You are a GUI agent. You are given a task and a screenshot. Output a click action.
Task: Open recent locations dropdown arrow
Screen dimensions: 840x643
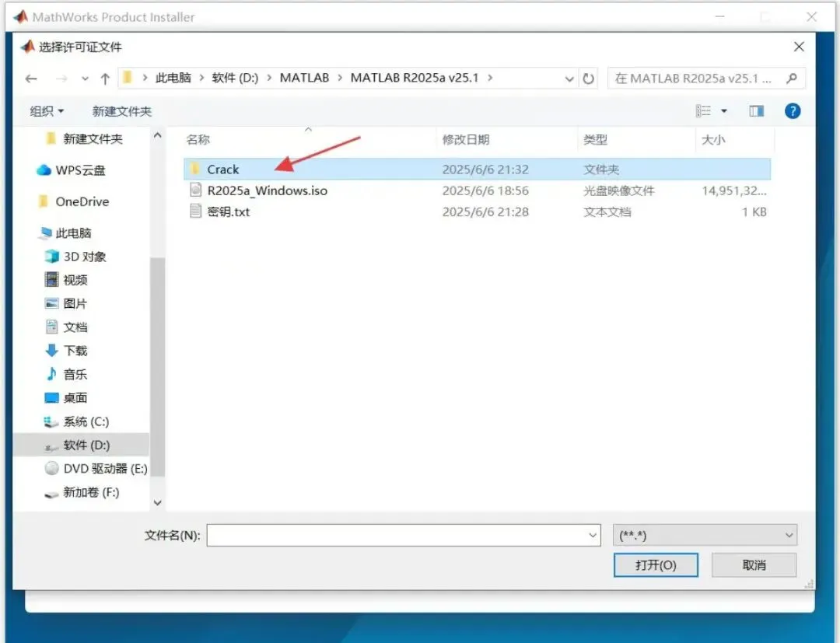85,79
